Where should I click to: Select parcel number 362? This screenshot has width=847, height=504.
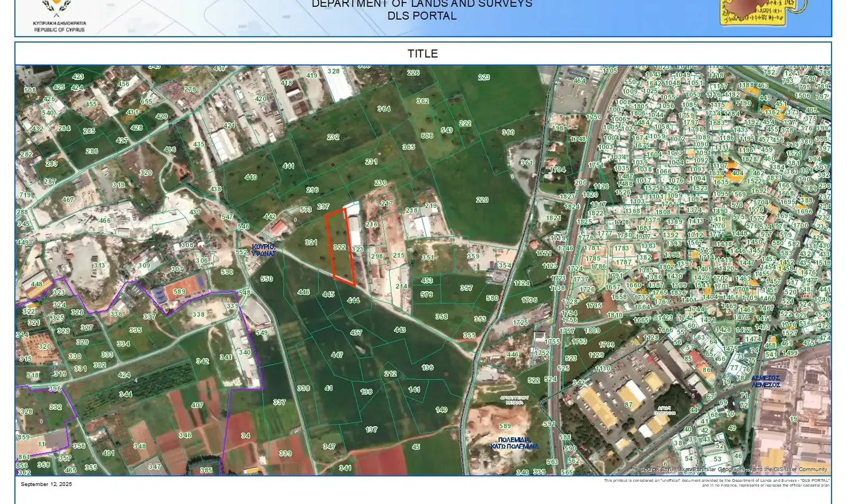pos(422,101)
